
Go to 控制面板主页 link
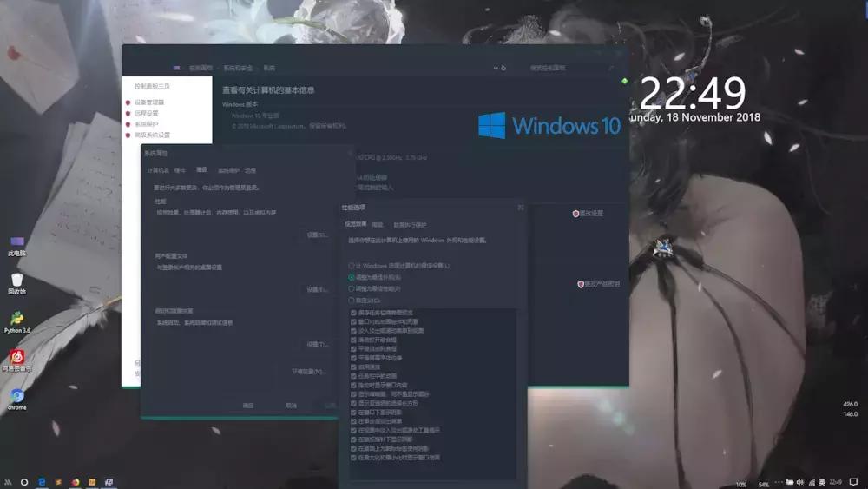[x=152, y=86]
